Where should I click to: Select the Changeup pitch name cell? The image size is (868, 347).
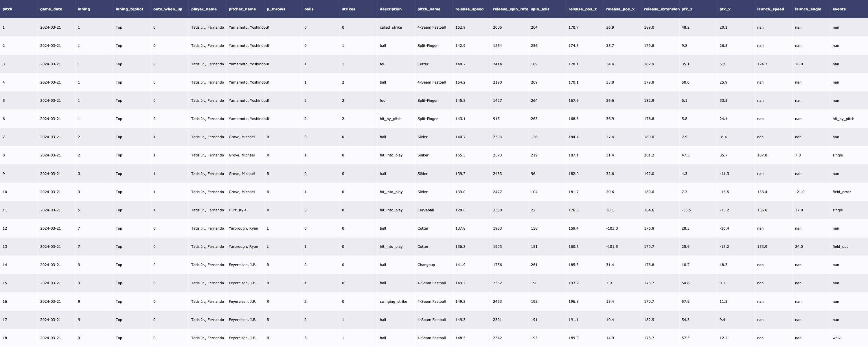click(x=426, y=265)
